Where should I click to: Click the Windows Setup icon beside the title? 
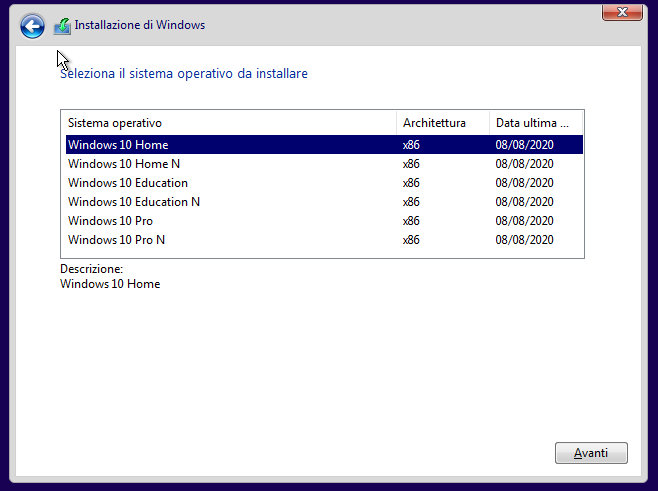pos(62,26)
